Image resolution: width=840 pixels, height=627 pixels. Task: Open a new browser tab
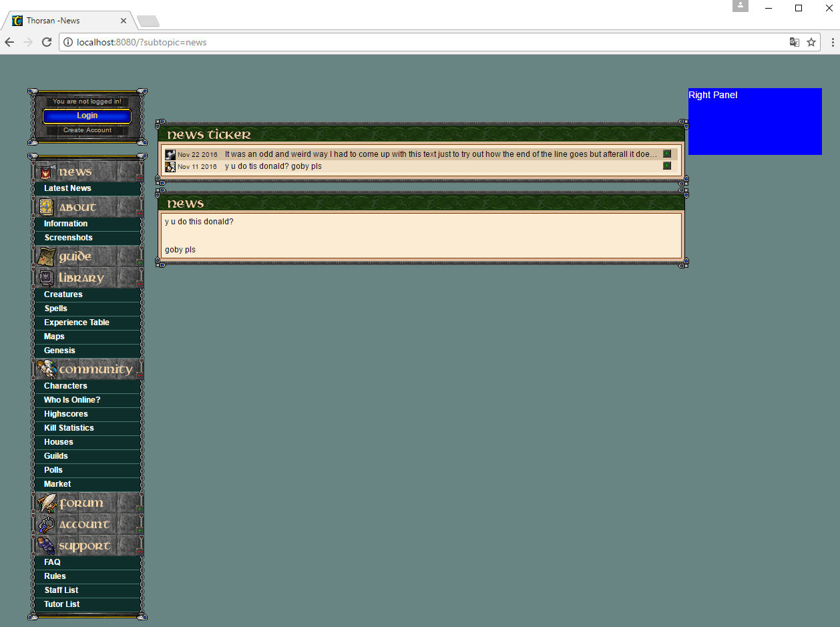click(x=148, y=21)
